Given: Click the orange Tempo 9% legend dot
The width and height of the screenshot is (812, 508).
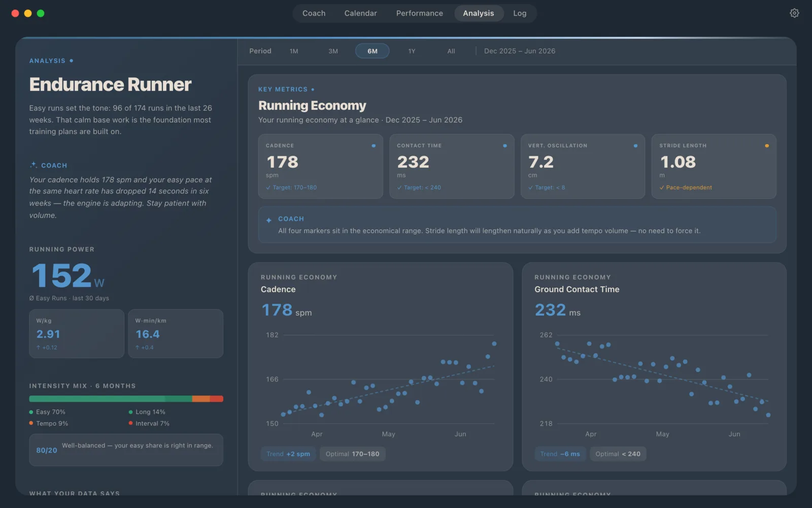Looking at the screenshot, I should pos(31,423).
